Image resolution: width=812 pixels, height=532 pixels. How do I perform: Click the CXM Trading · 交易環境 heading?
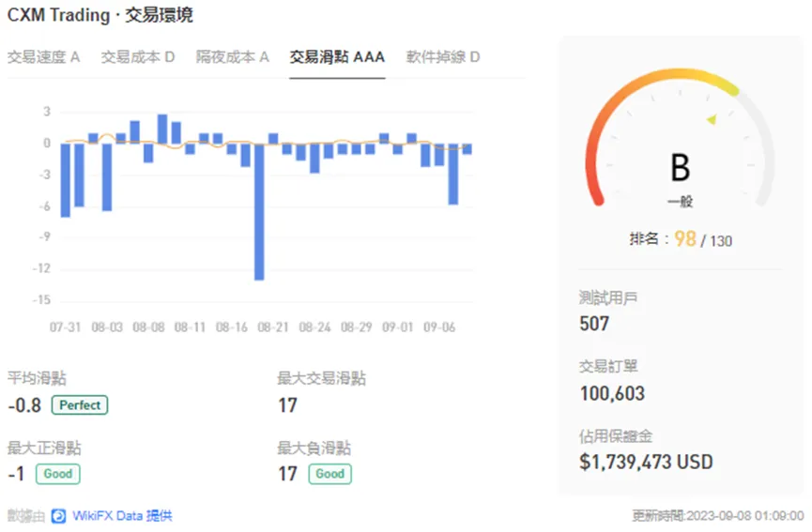point(100,15)
